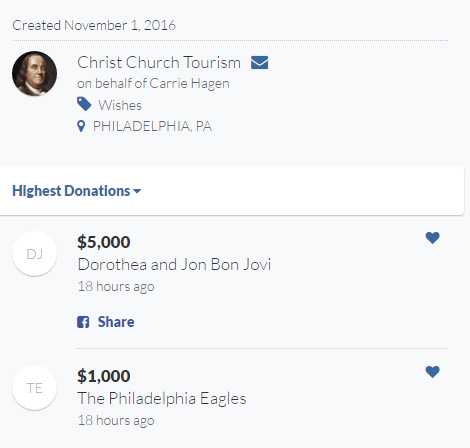Viewport: 470px width, 448px height.
Task: Click the Facebook icon beside Share
Action: (x=83, y=322)
